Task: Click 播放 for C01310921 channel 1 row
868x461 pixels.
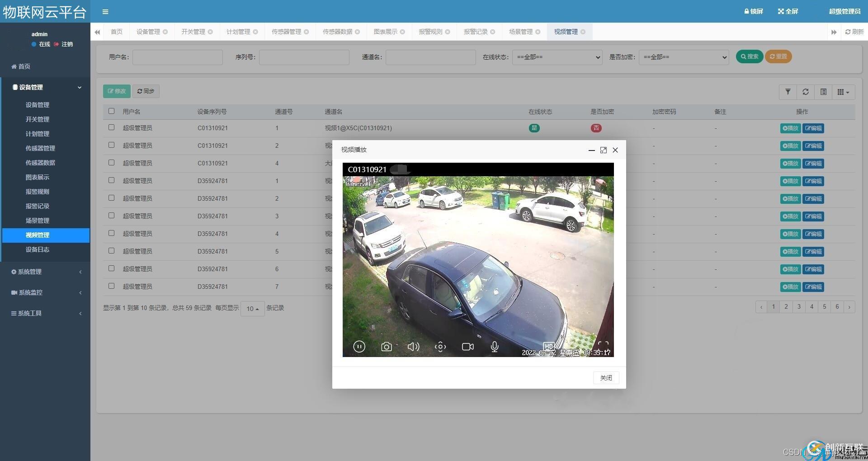Action: 790,128
